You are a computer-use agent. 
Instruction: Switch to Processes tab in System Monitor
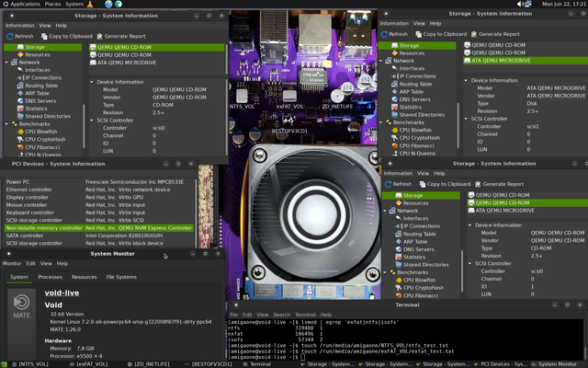(50, 277)
